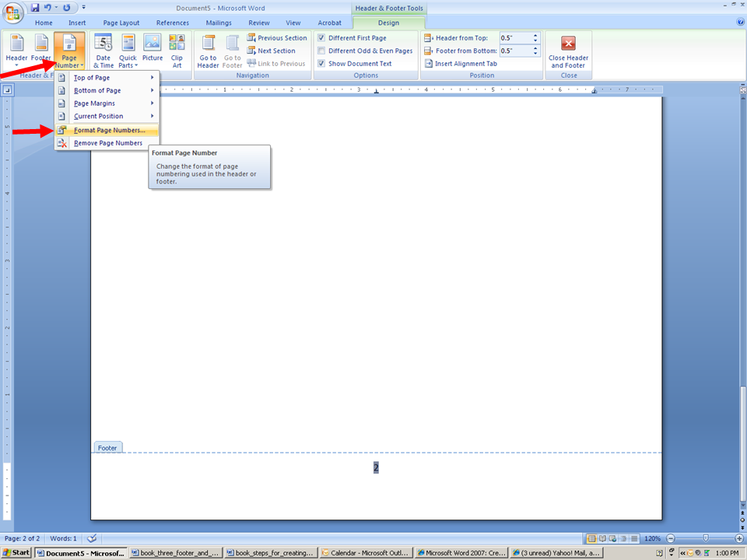The width and height of the screenshot is (747, 560).
Task: Open Customize Quick Access Toolbar arrow
Action: coord(84,8)
